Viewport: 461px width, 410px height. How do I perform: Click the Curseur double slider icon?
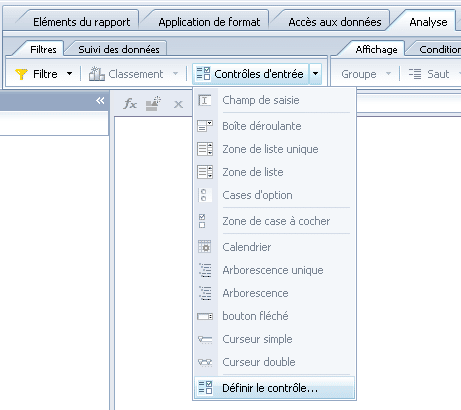(205, 362)
